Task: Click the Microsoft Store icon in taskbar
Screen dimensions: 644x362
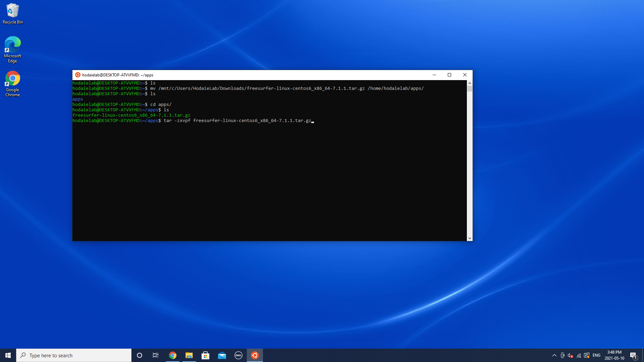Action: click(x=205, y=355)
